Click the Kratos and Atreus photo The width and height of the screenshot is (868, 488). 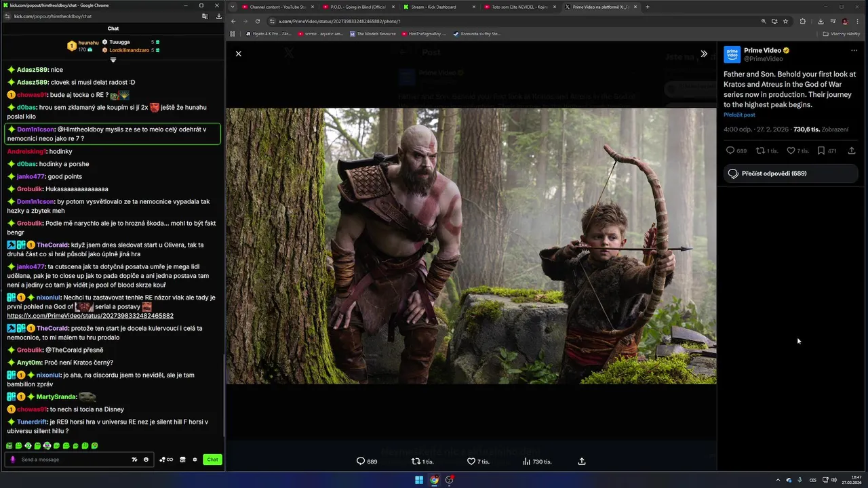[471, 246]
